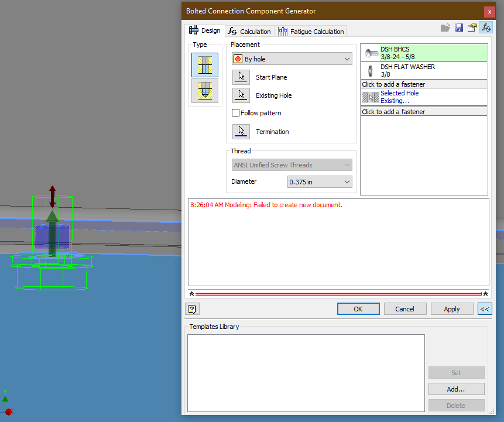Toggle the fx calculation environment icon

[486, 27]
